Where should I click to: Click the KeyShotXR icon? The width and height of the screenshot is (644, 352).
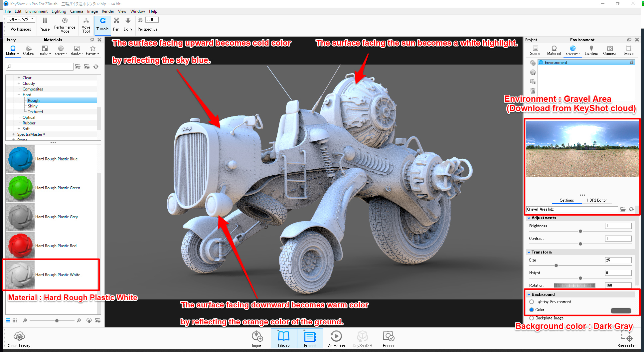363,336
